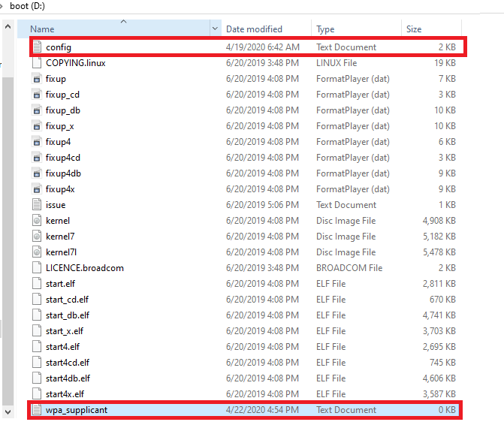Viewport: 504px width, 422px height.
Task: Select the fixup_cd file name
Action: tap(62, 95)
